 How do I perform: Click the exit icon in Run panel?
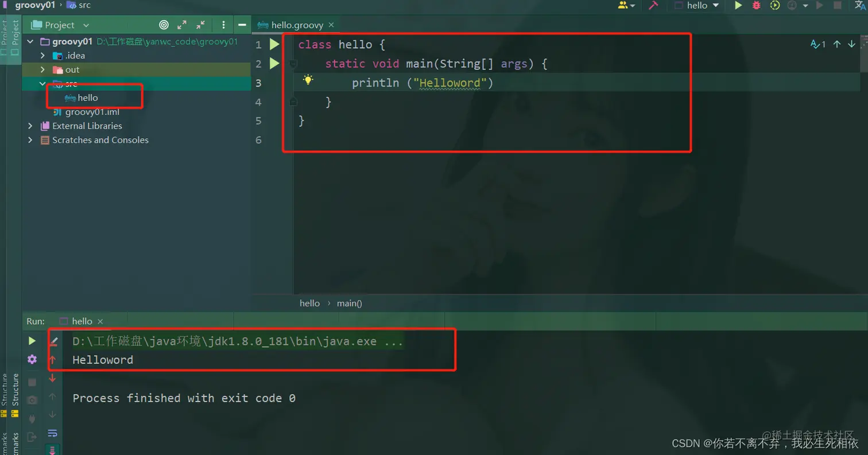[x=32, y=437]
